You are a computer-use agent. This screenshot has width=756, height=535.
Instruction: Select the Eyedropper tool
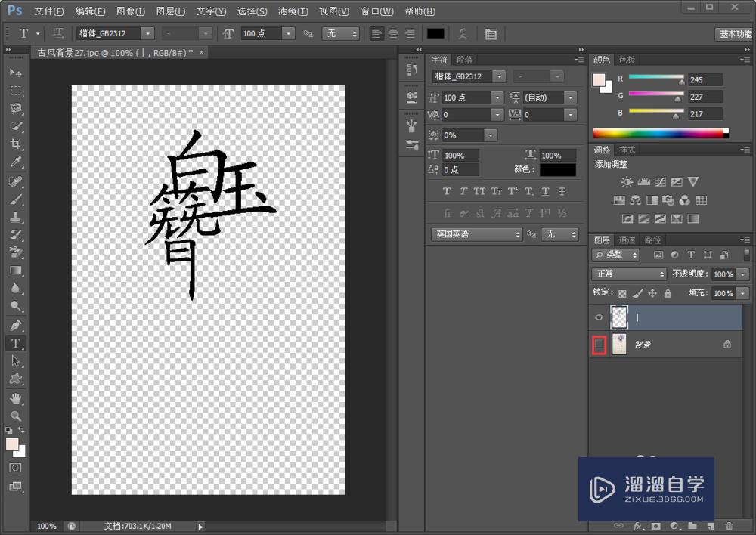[x=15, y=162]
